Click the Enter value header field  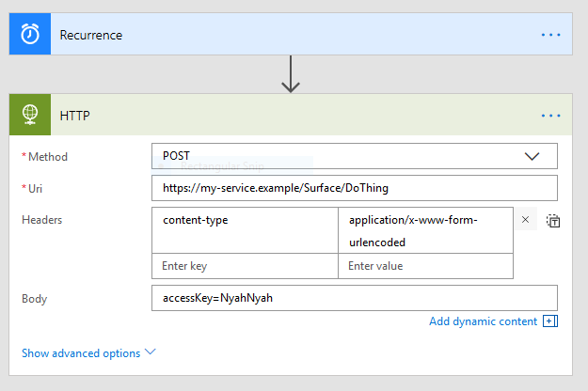pyautogui.click(x=425, y=266)
